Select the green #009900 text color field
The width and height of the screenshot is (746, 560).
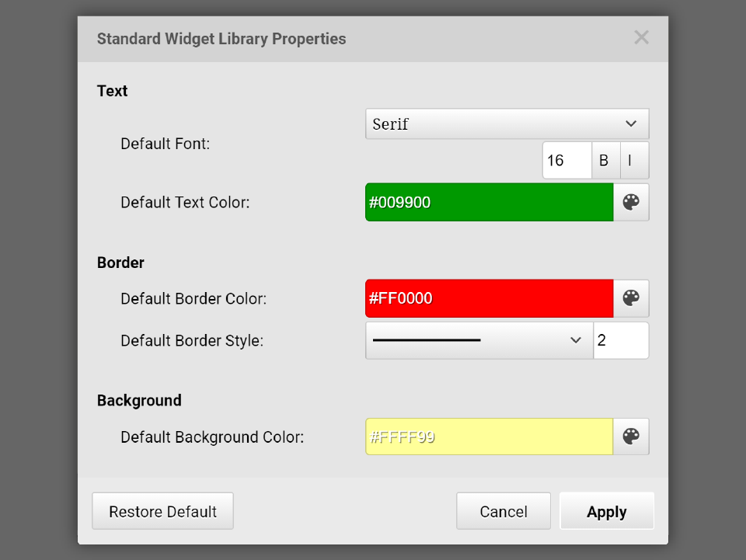[489, 203]
